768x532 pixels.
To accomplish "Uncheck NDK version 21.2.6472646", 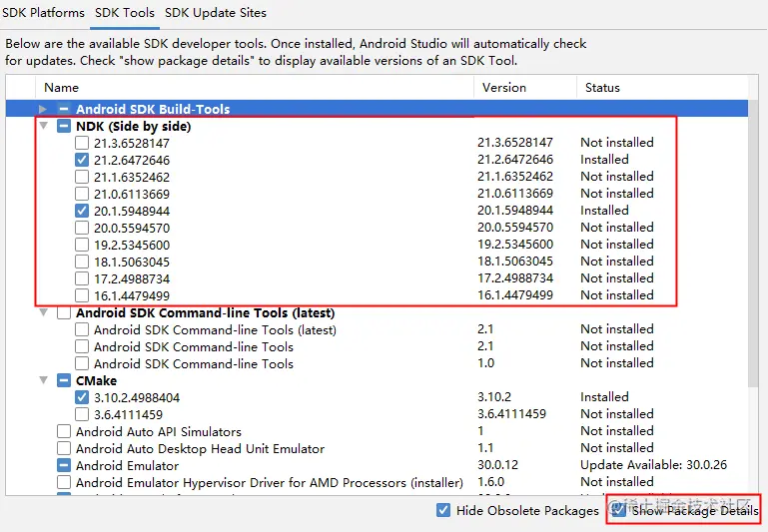I will [x=82, y=160].
